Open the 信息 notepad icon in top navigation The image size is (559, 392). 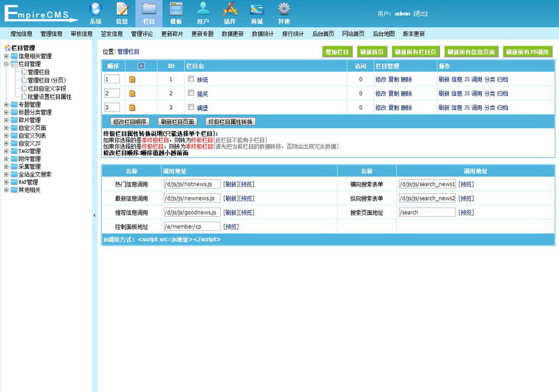tap(122, 9)
